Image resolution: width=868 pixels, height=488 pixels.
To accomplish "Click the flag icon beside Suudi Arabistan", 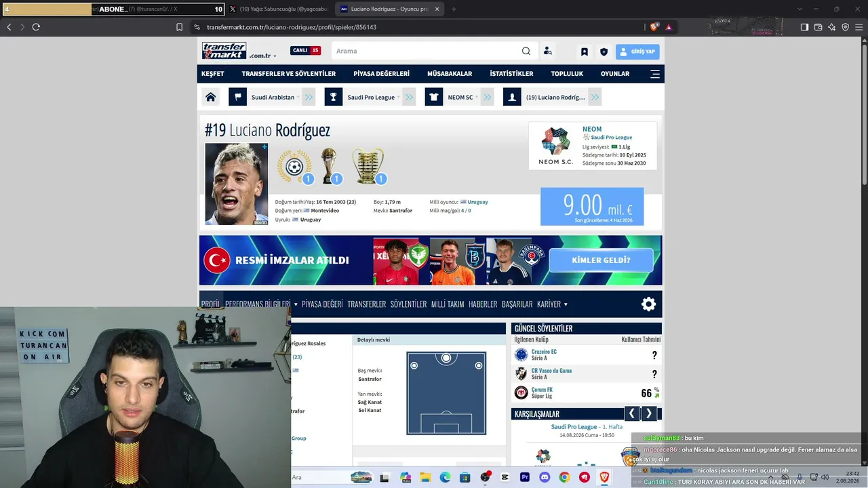I will click(x=237, y=97).
